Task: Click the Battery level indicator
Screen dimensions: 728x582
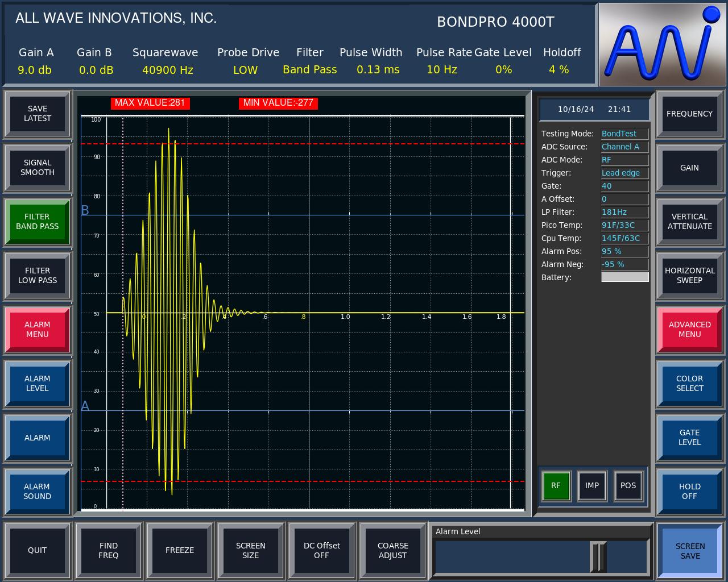Action: click(x=624, y=277)
